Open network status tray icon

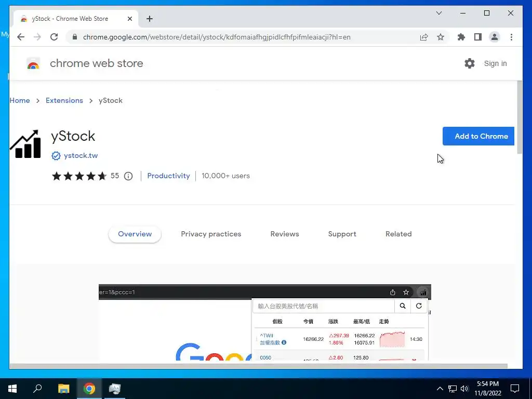coord(453,389)
